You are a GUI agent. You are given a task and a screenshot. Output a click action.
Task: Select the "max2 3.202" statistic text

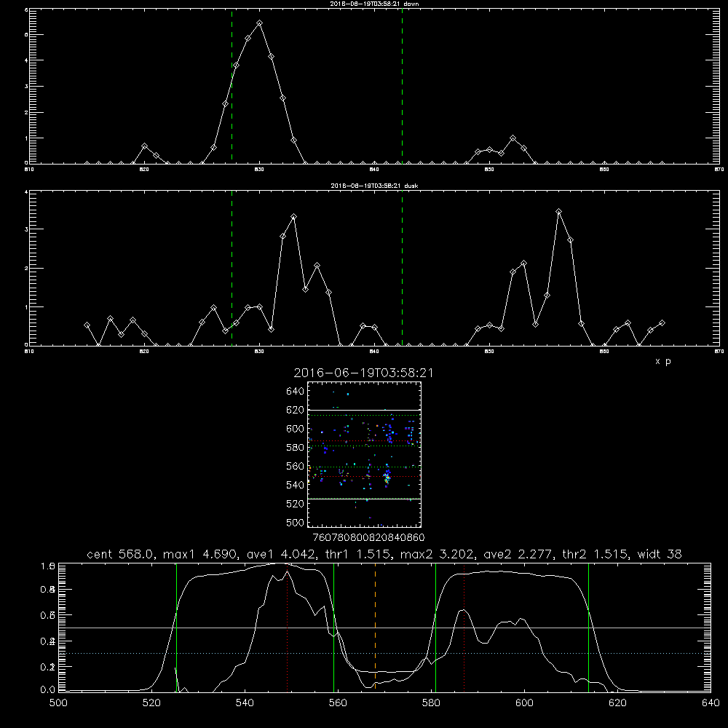tap(437, 554)
